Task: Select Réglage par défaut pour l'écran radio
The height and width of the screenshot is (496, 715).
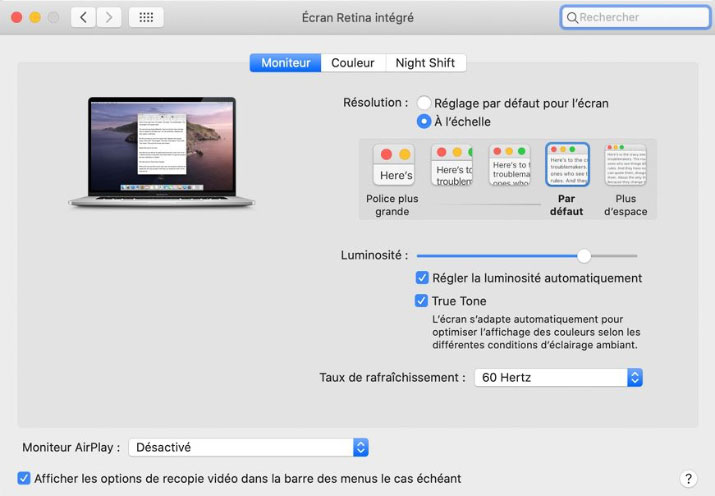Action: coord(424,103)
